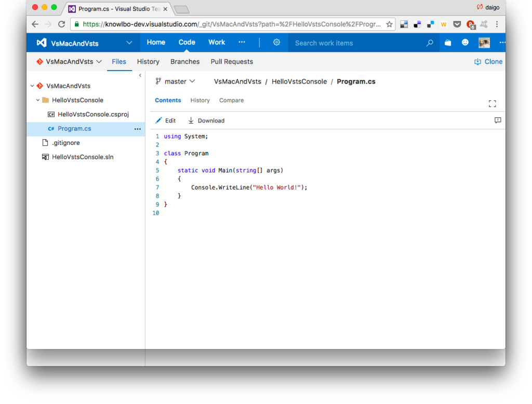
Task: Click the Visual Studio logo icon
Action: pos(42,43)
